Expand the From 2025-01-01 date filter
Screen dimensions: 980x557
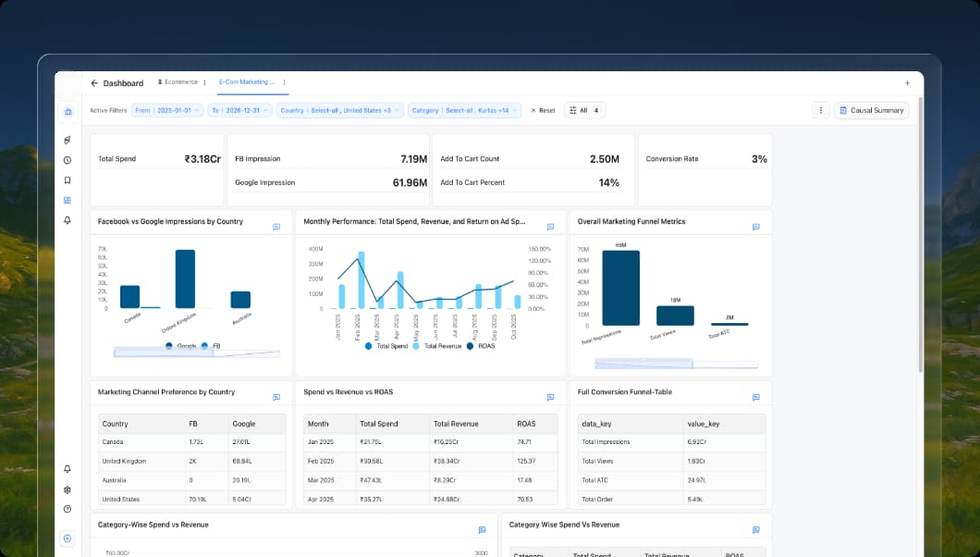tap(168, 110)
